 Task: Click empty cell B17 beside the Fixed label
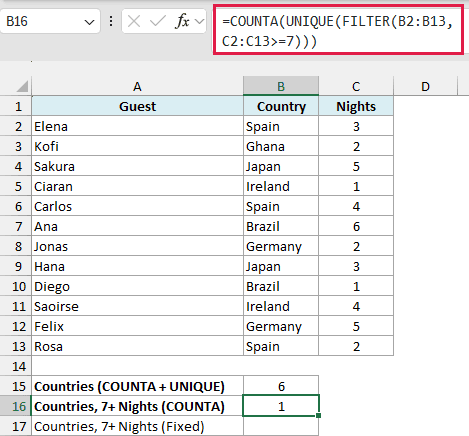point(281,426)
